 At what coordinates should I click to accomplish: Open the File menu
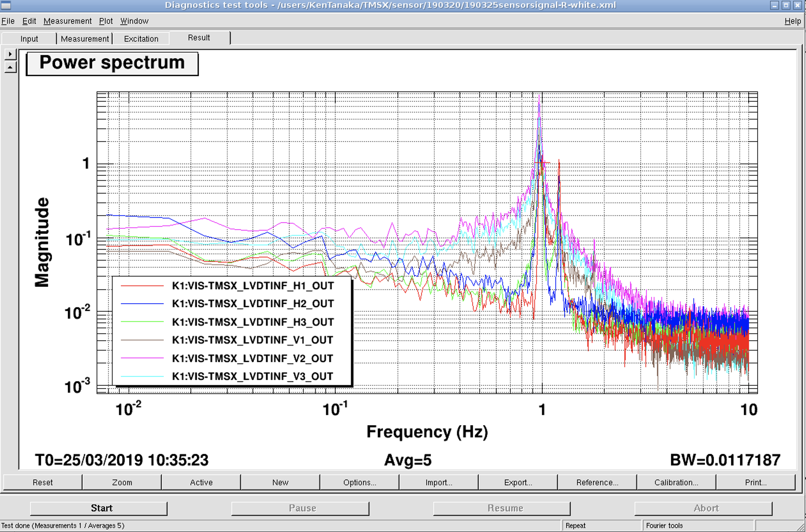coord(8,21)
